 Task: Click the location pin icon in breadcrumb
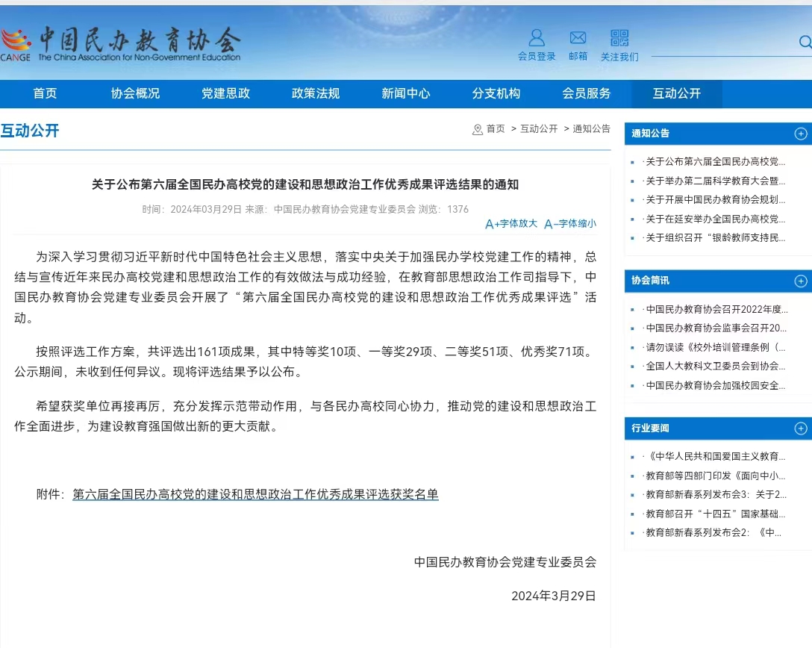click(478, 130)
